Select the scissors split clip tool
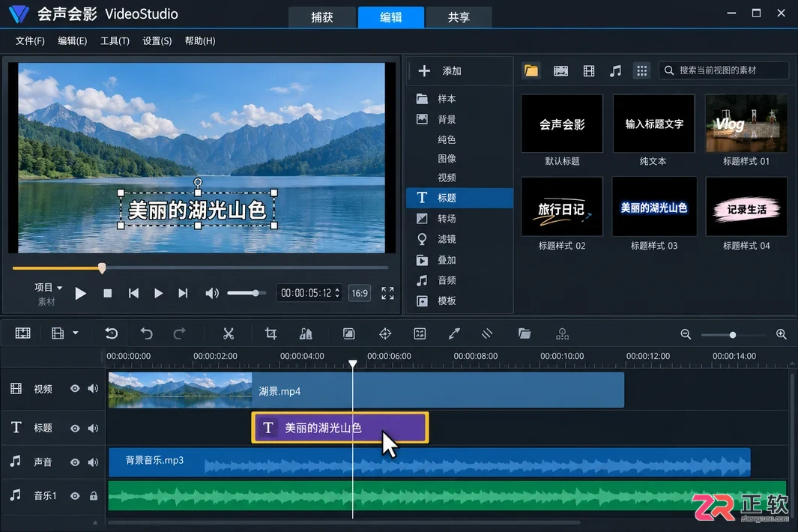This screenshot has width=798, height=532. click(x=229, y=333)
